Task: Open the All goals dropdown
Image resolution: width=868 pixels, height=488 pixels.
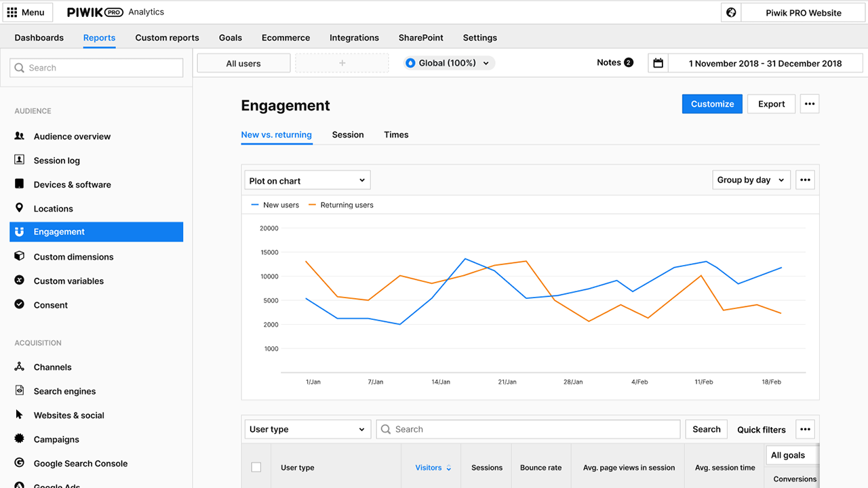Action: point(792,455)
